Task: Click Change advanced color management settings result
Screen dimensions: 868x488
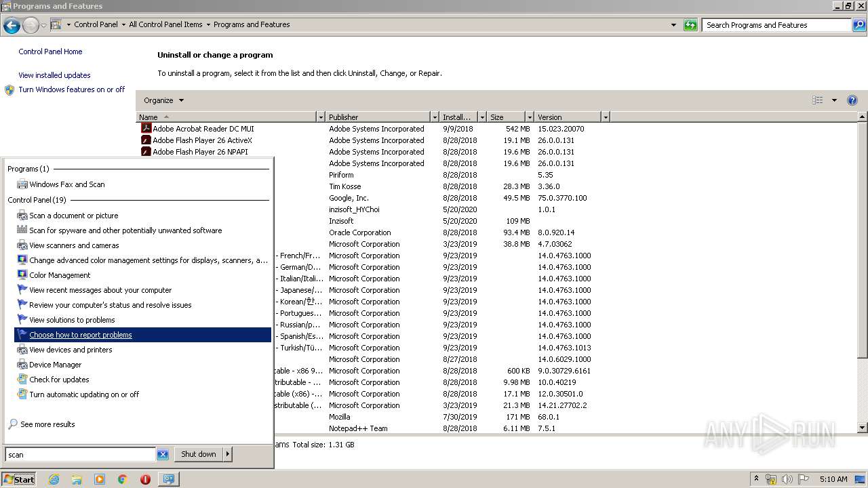Action: click(142, 260)
